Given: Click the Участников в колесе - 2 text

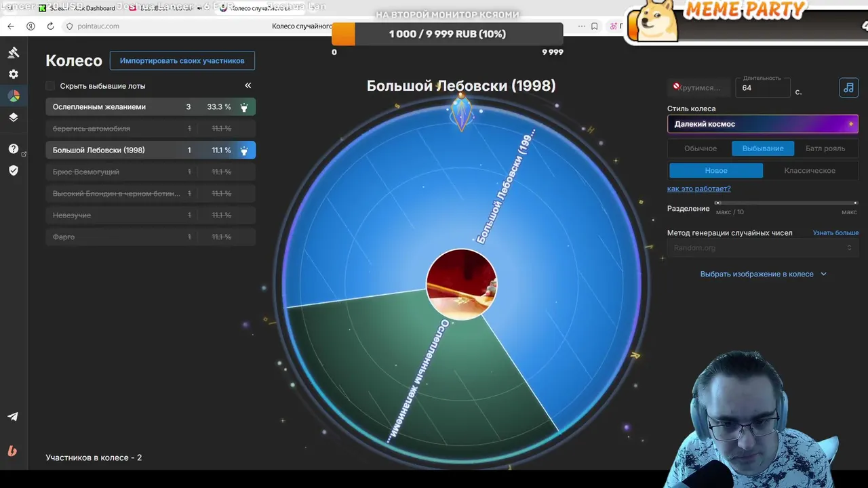Looking at the screenshot, I should pyautogui.click(x=94, y=457).
